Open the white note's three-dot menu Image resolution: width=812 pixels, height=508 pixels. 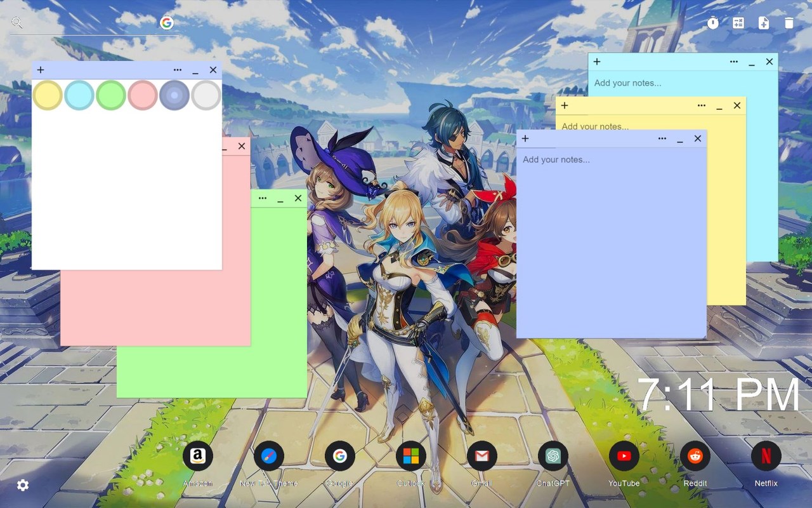point(178,70)
